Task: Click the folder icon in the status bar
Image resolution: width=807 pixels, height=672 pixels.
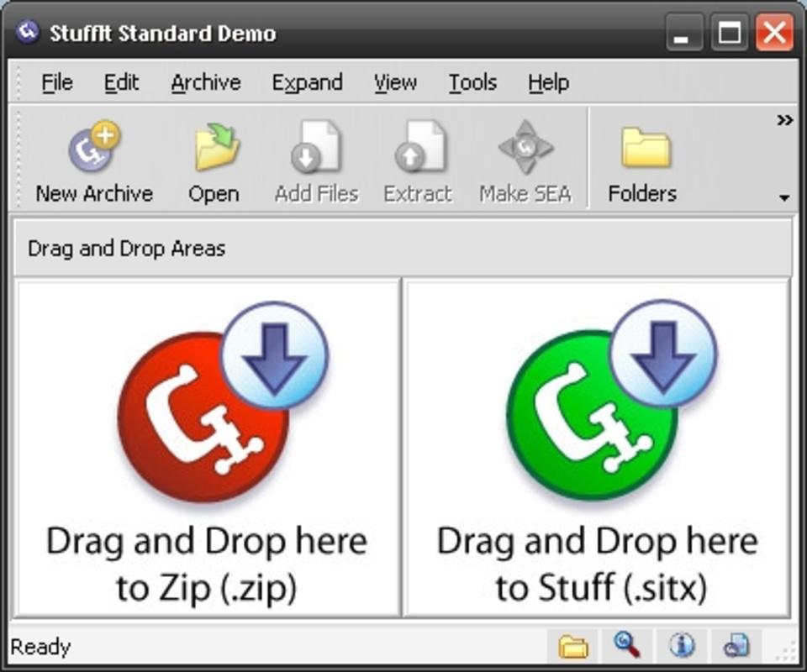Action: pyautogui.click(x=574, y=645)
